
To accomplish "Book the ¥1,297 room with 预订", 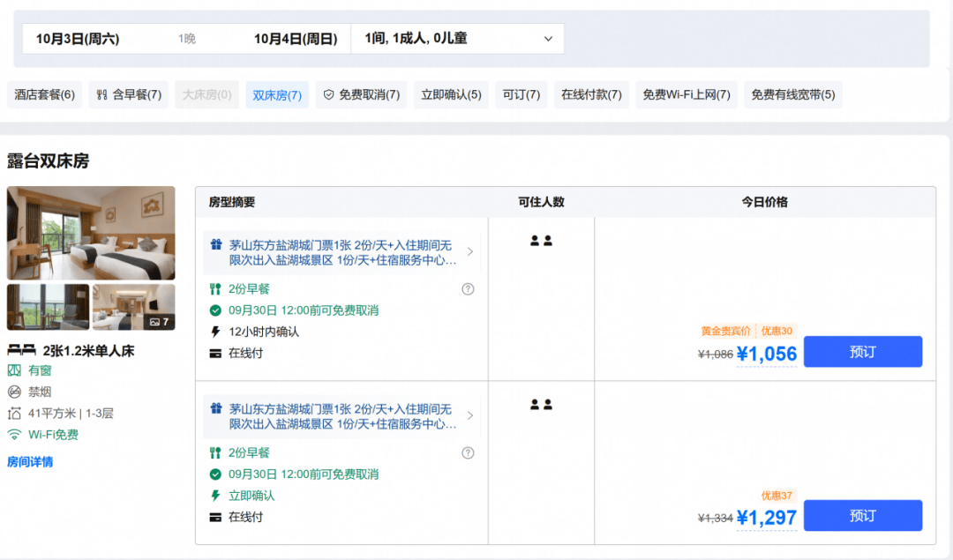I will pyautogui.click(x=862, y=516).
